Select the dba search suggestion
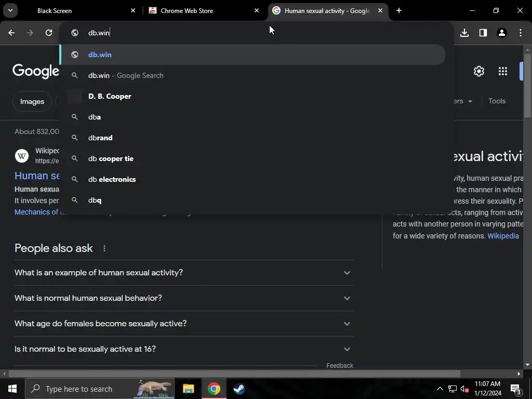The height and width of the screenshot is (399, 532). click(253, 117)
